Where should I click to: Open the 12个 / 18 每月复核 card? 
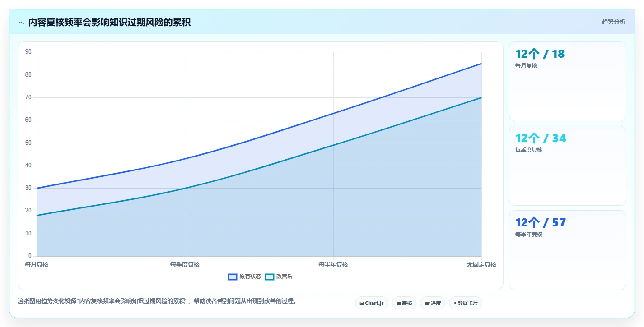coord(567,82)
